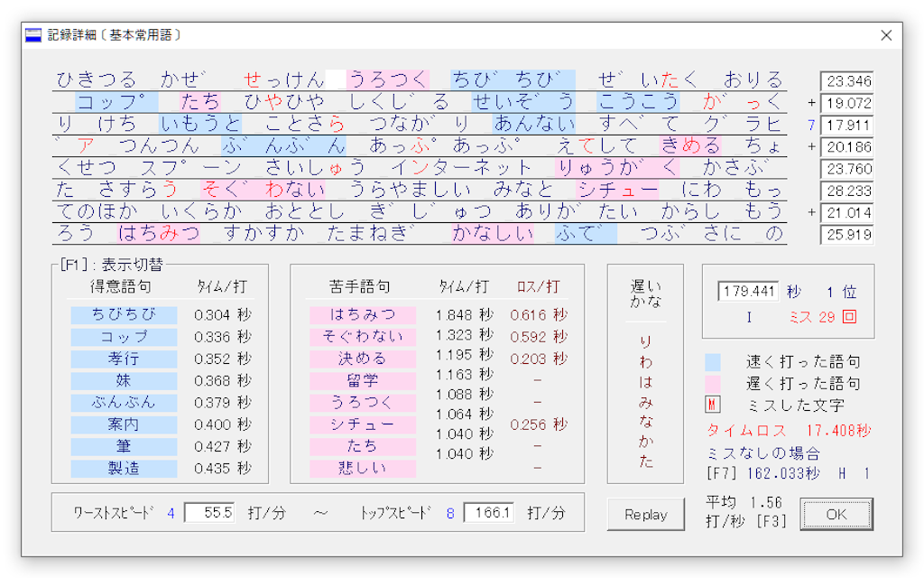The width and height of the screenshot is (924, 578).
Task: Click the row time 19.072
Action: [x=846, y=103]
